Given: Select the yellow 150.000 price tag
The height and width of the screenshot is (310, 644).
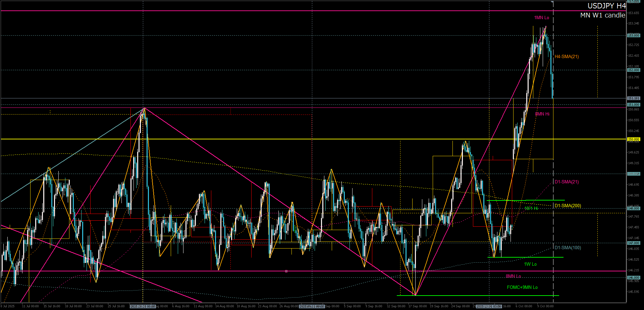Looking at the screenshot, I should click(634, 139).
